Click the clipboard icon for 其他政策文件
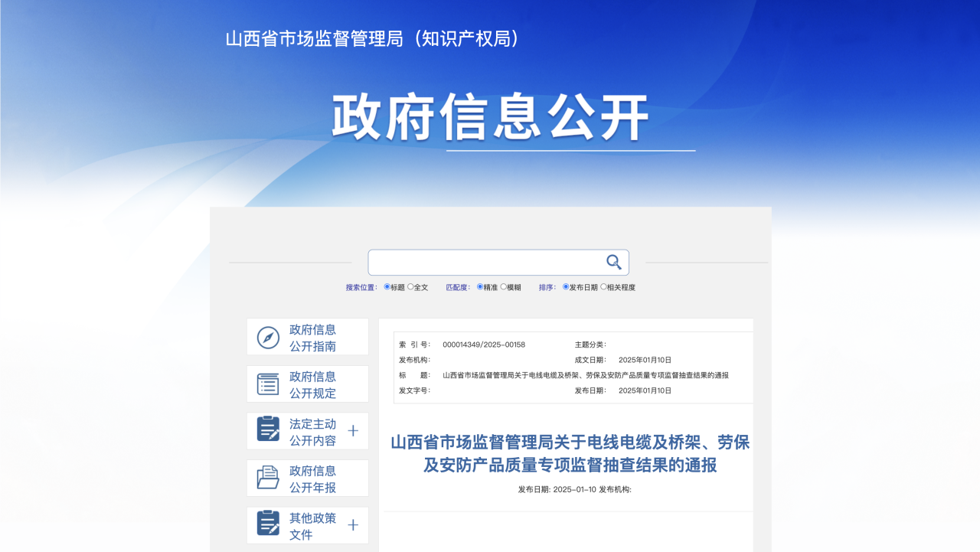 tap(268, 525)
